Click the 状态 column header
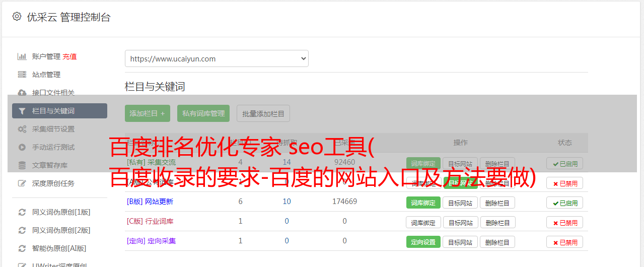This screenshot has height=267, width=644. (565, 143)
